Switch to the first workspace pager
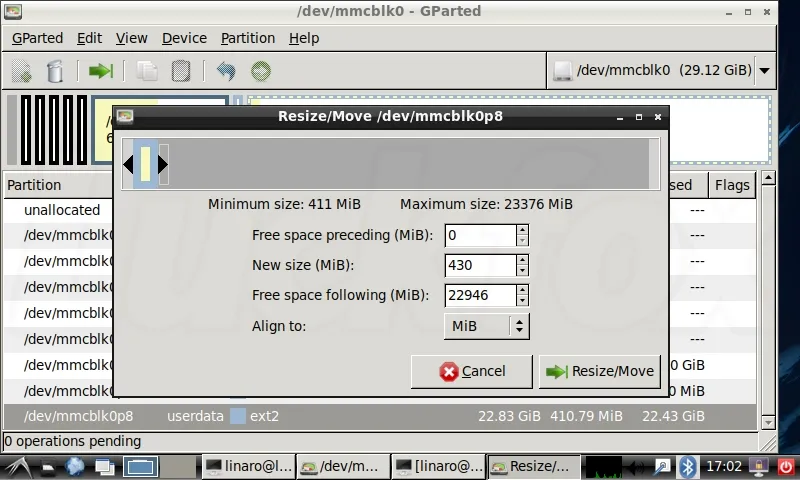This screenshot has width=800, height=480. tap(140, 466)
